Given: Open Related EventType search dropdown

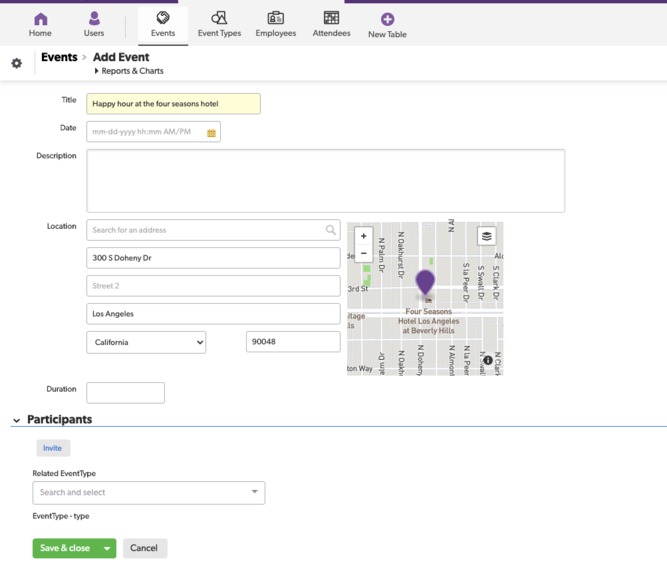Looking at the screenshot, I should tap(149, 493).
